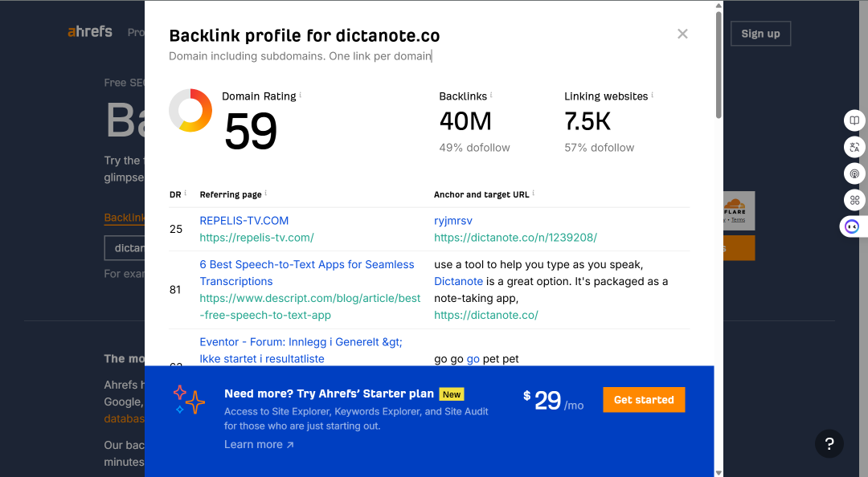The width and height of the screenshot is (868, 477).
Task: Click the Ahrefs logo in the header
Action: pyautogui.click(x=90, y=31)
